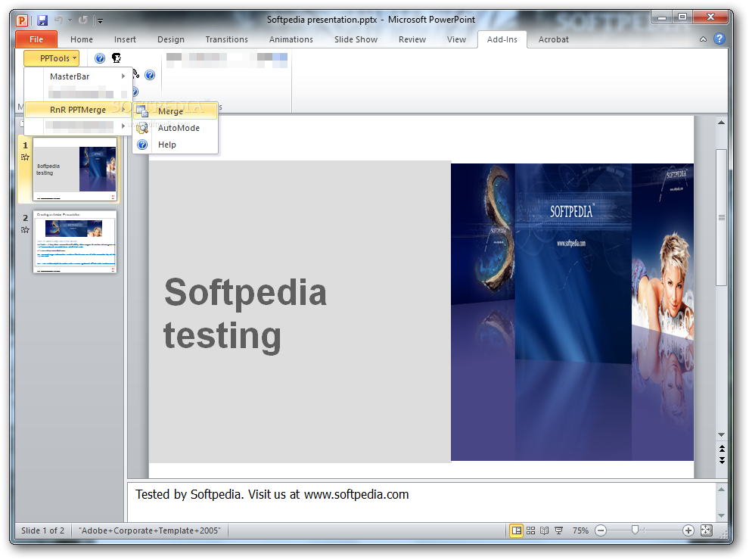This screenshot has height=560, width=749.
Task: Switch to the Home ribbon tab
Action: click(82, 39)
